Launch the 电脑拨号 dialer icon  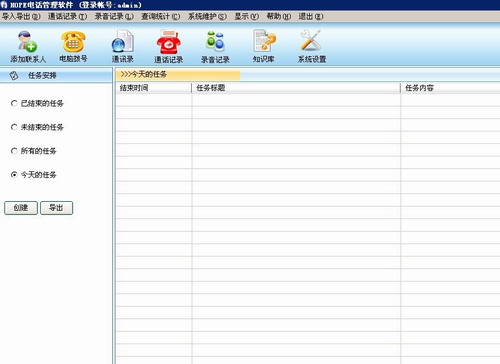click(73, 42)
